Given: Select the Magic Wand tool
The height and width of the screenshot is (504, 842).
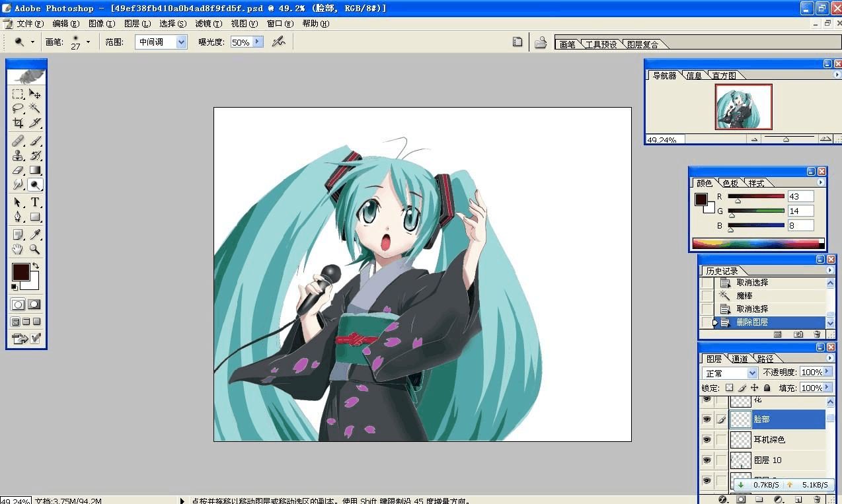Looking at the screenshot, I should [35, 108].
